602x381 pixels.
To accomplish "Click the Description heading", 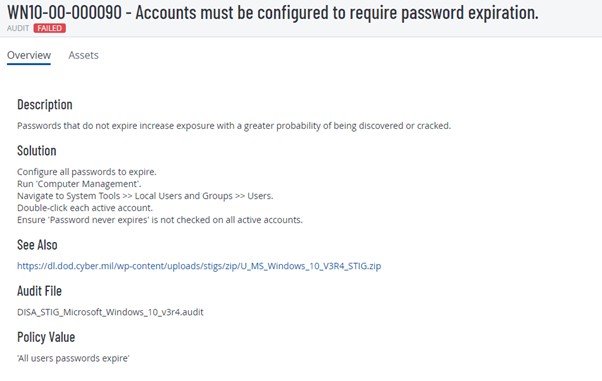I will coord(45,104).
